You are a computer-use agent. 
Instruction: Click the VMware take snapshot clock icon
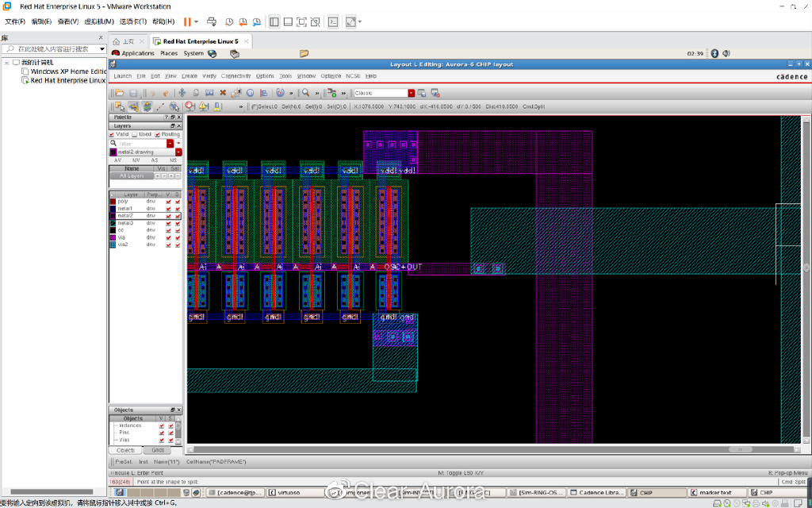(229, 21)
